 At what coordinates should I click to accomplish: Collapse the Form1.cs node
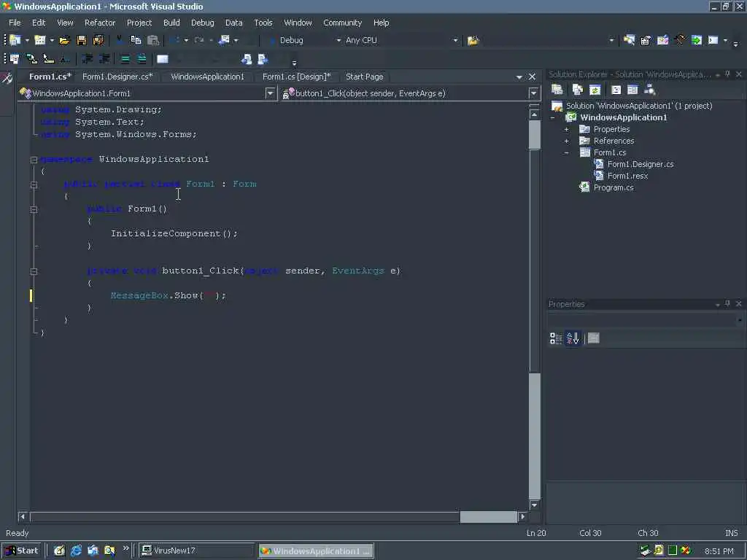pyautogui.click(x=566, y=153)
